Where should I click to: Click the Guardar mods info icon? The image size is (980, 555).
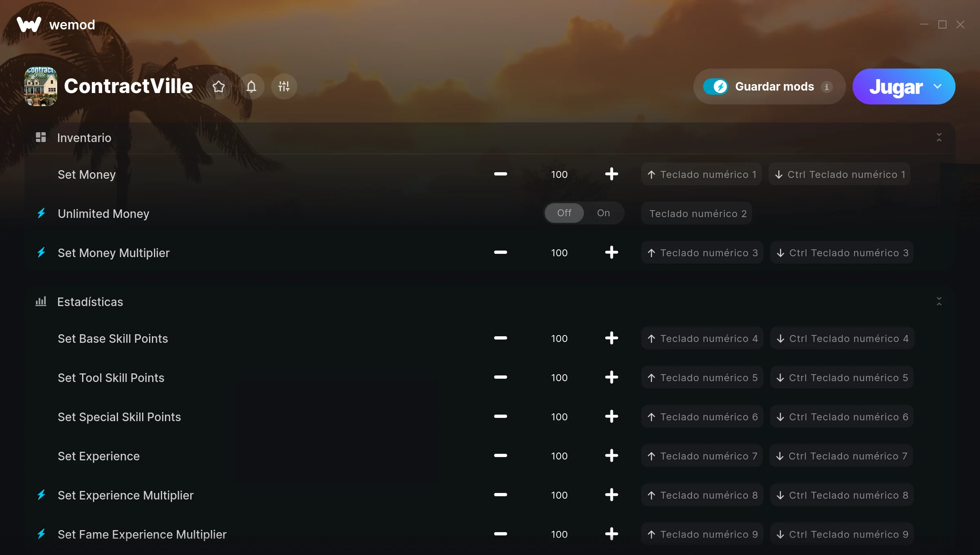(x=827, y=87)
